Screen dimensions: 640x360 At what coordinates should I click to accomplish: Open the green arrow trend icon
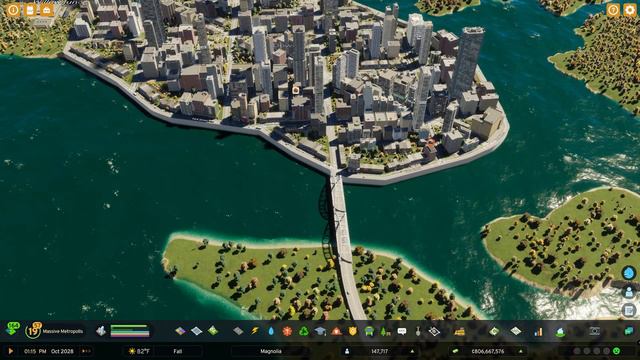pos(13,329)
